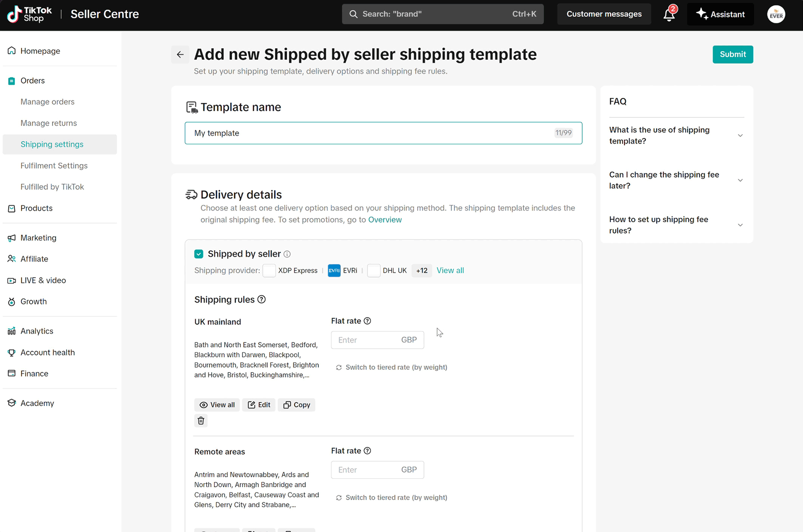This screenshot has height=532, width=803.
Task: Submit the new shipping template
Action: pos(733,54)
